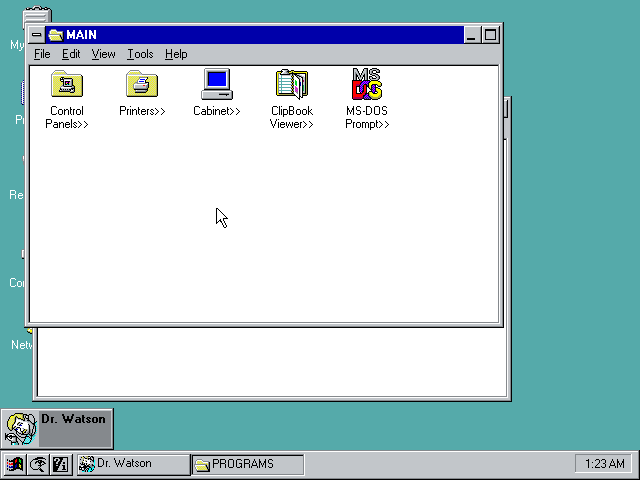640x480 pixels.
Task: Select the "Cabinet>>" label
Action: click(217, 111)
